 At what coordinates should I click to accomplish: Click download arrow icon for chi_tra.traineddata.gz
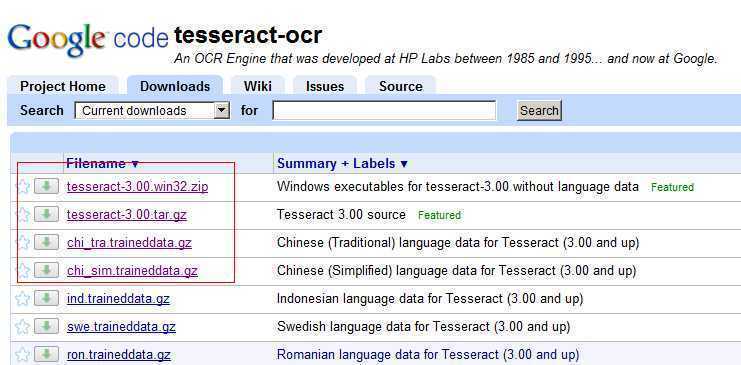pyautogui.click(x=46, y=243)
